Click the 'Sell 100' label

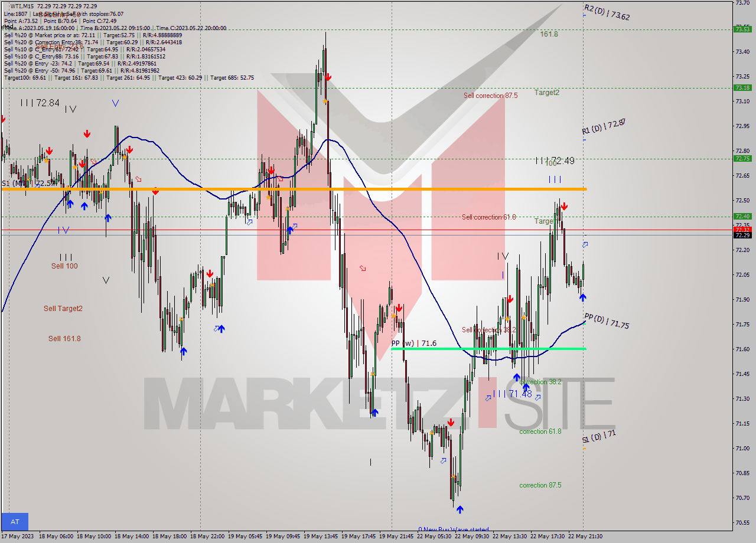pos(64,266)
